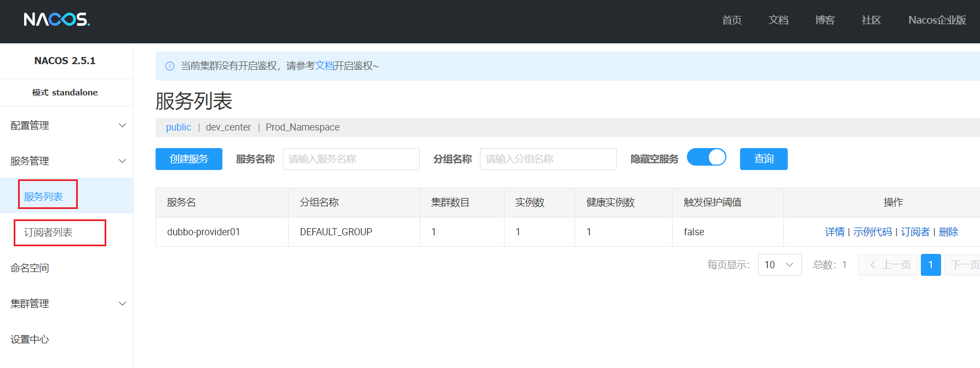This screenshot has height=368, width=980.
Task: Click the info icon in the notice banner
Action: pos(170,66)
